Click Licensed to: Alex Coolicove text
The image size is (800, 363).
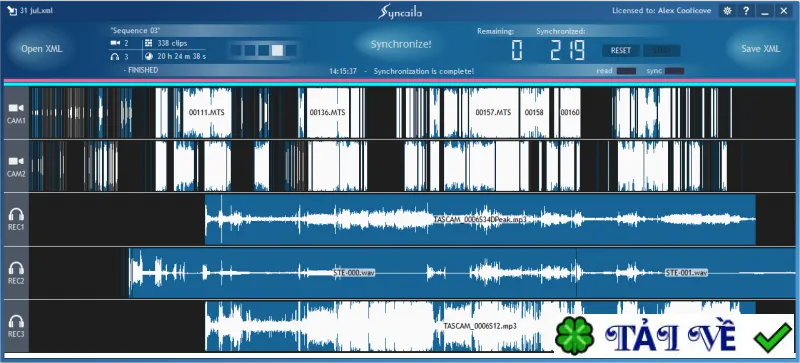(x=662, y=11)
